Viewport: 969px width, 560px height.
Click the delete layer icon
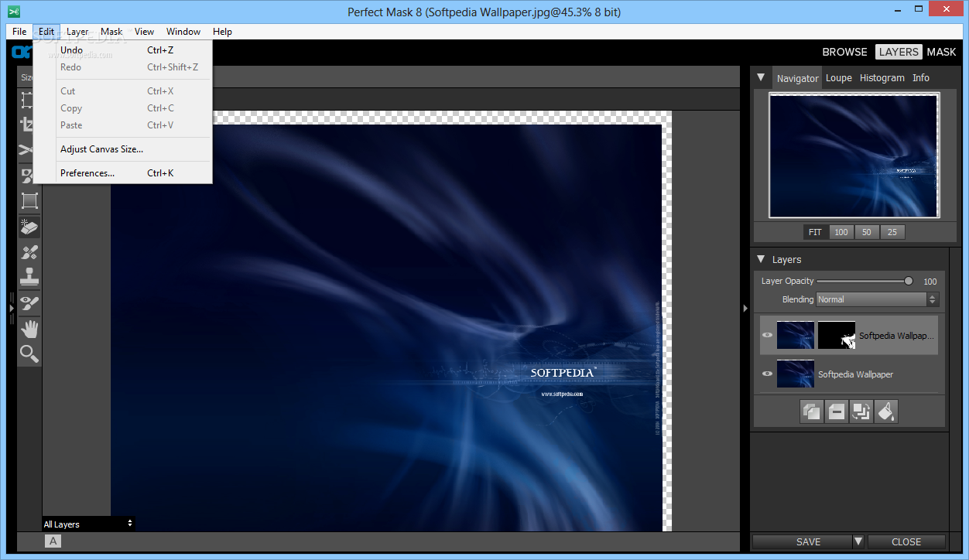tap(836, 411)
